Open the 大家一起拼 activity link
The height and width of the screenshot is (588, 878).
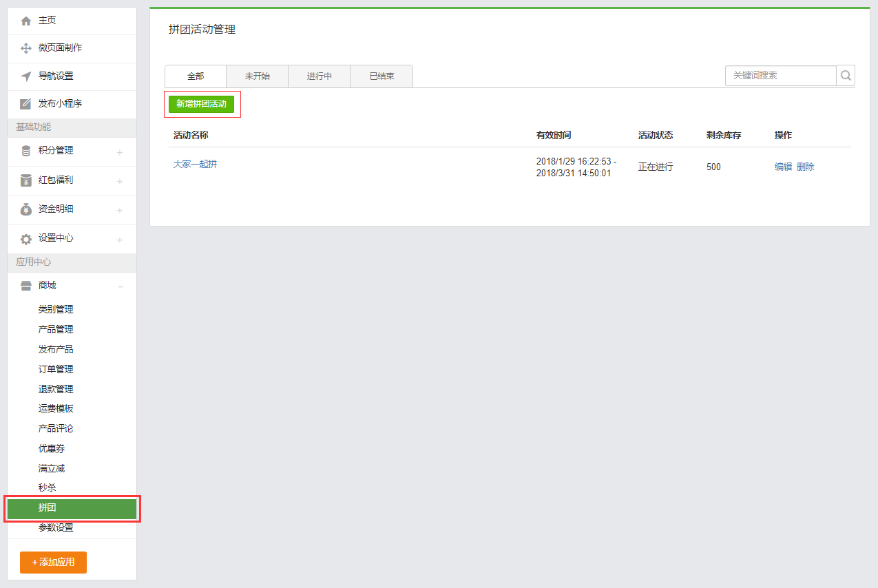coord(195,164)
